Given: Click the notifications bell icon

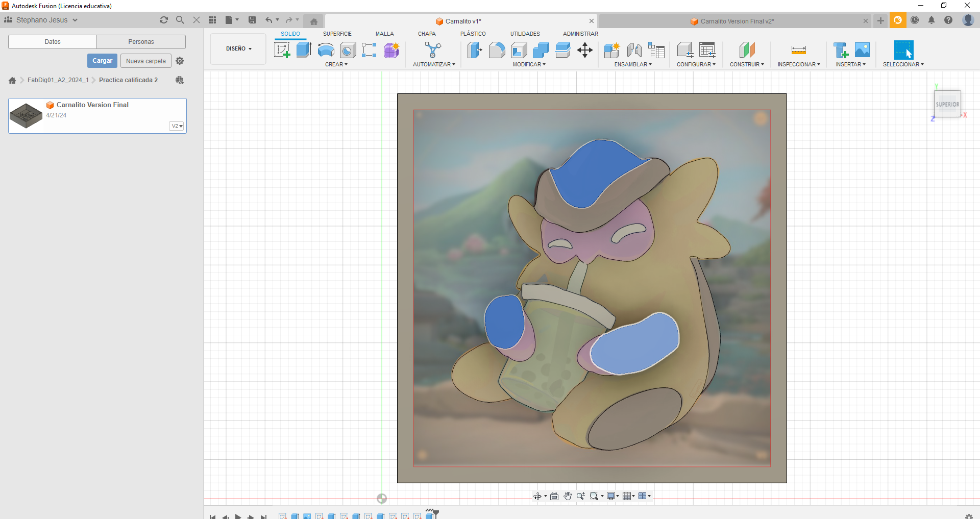Looking at the screenshot, I should (x=932, y=20).
